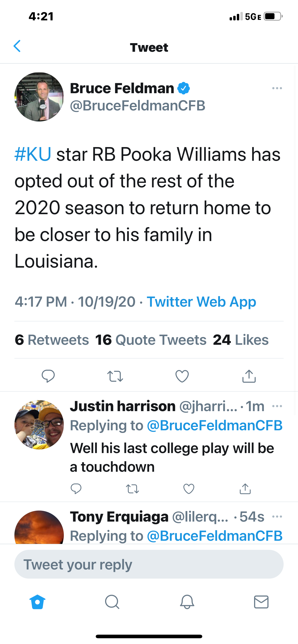Tap the back arrow to leave the tweet

pos(17,46)
